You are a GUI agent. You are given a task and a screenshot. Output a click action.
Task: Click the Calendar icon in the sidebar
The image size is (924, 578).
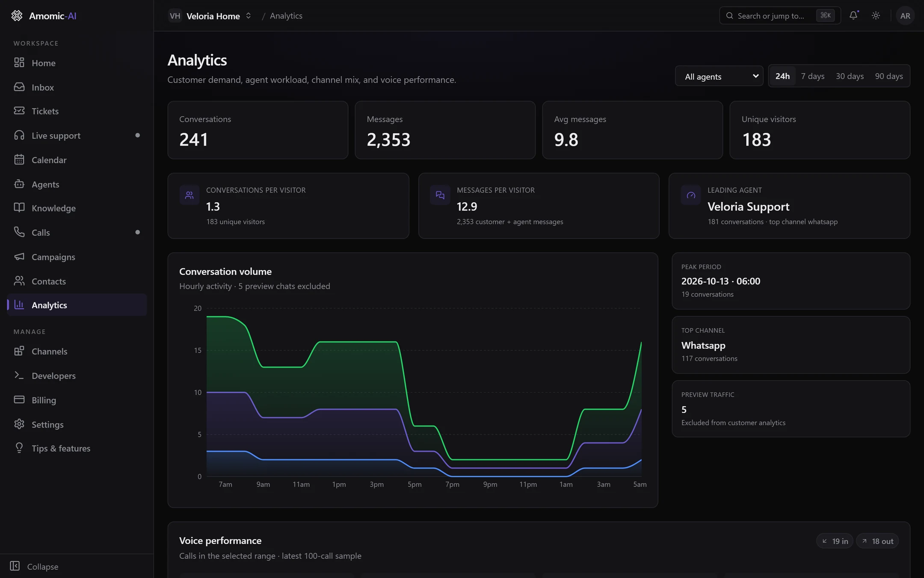tap(19, 160)
